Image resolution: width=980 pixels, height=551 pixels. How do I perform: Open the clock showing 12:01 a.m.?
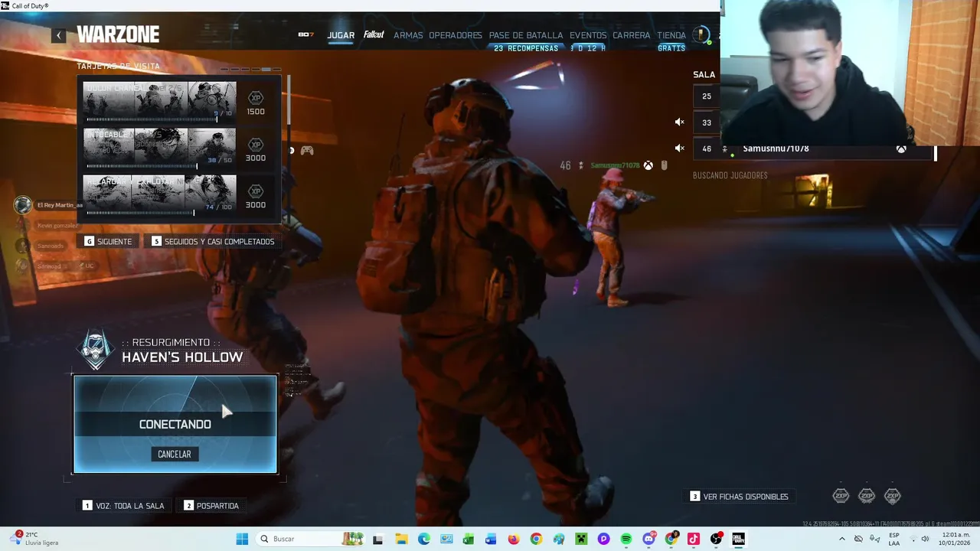pyautogui.click(x=954, y=539)
